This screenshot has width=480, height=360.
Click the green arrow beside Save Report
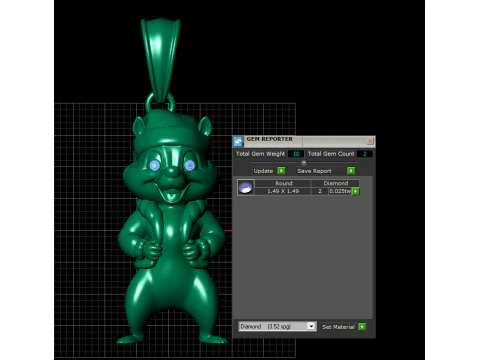point(351,171)
